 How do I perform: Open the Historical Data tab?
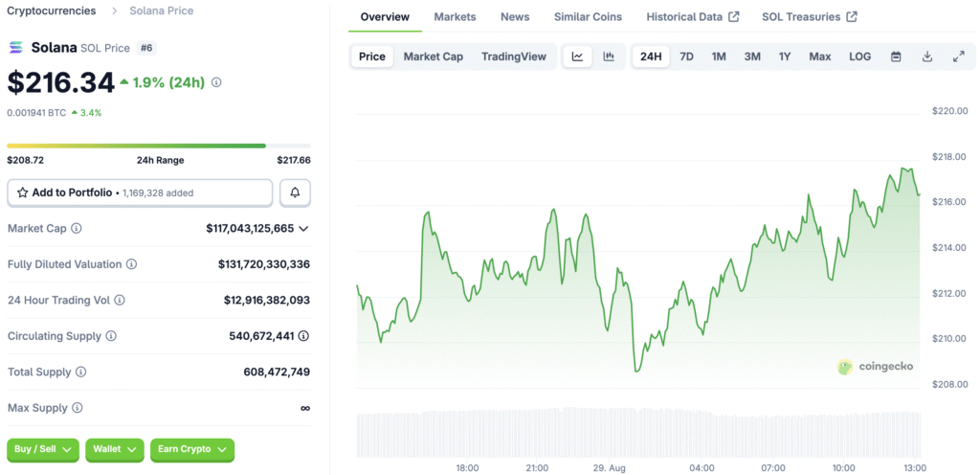pyautogui.click(x=692, y=17)
